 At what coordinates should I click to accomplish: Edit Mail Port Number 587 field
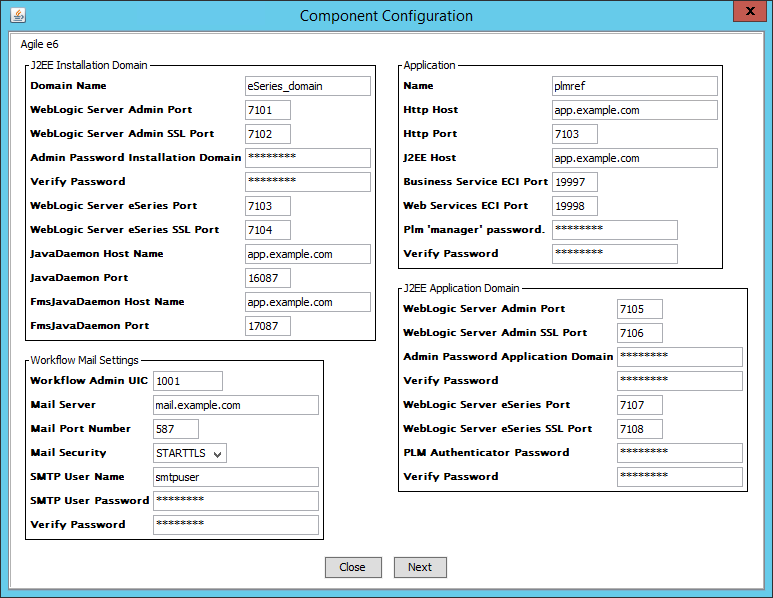[x=176, y=429]
